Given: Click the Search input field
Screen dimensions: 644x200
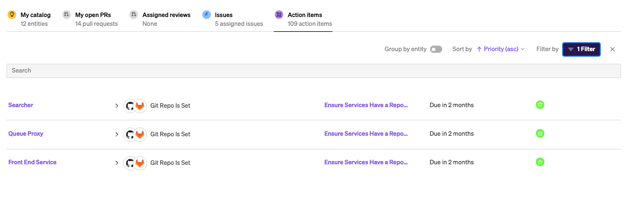Looking at the screenshot, I should (x=313, y=71).
